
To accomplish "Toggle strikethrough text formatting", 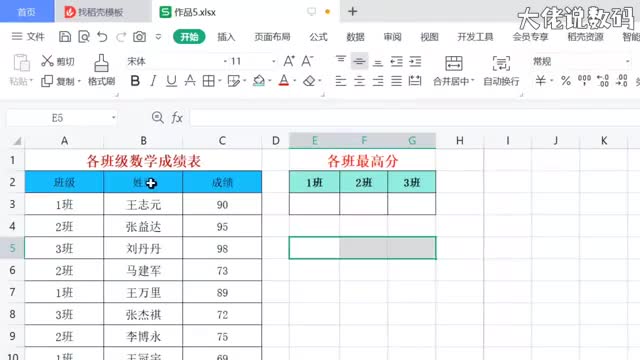I will click(x=190, y=81).
